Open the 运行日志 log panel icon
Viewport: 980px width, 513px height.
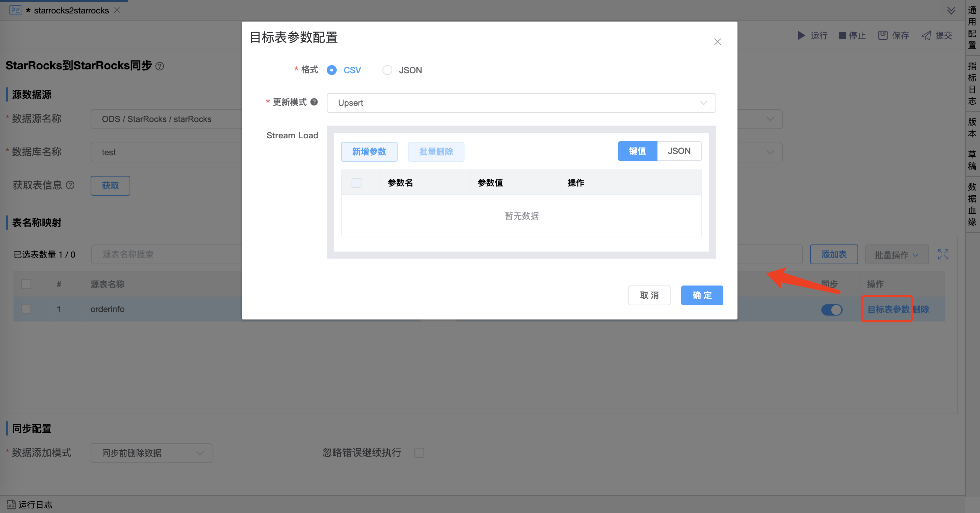pos(11,505)
